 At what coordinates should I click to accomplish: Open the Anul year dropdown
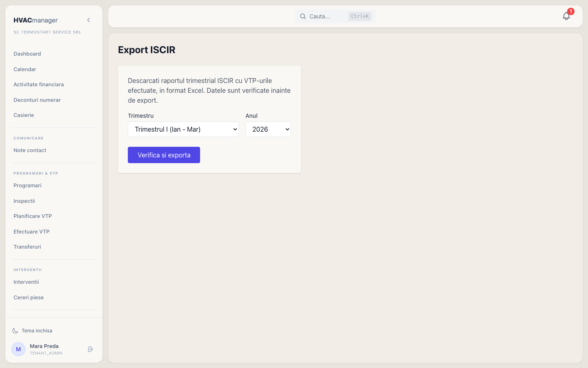(x=268, y=129)
